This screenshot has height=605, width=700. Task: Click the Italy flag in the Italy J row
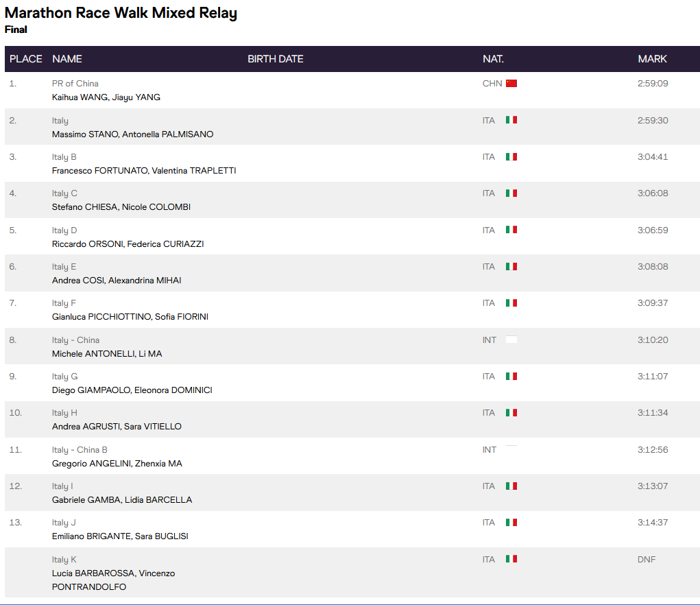click(511, 523)
